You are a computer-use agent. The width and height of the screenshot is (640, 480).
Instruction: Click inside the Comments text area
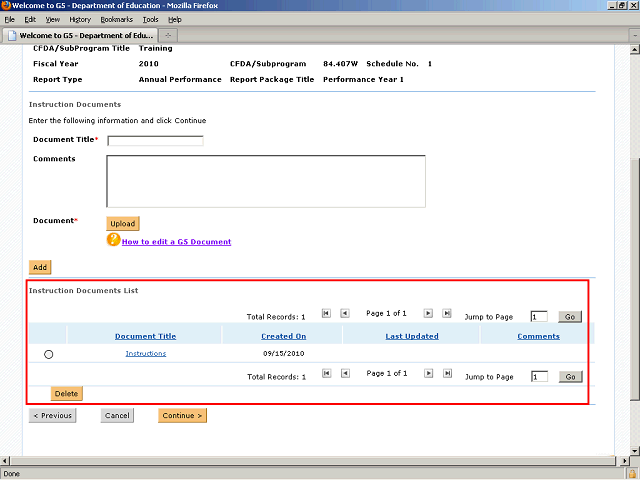[266, 181]
